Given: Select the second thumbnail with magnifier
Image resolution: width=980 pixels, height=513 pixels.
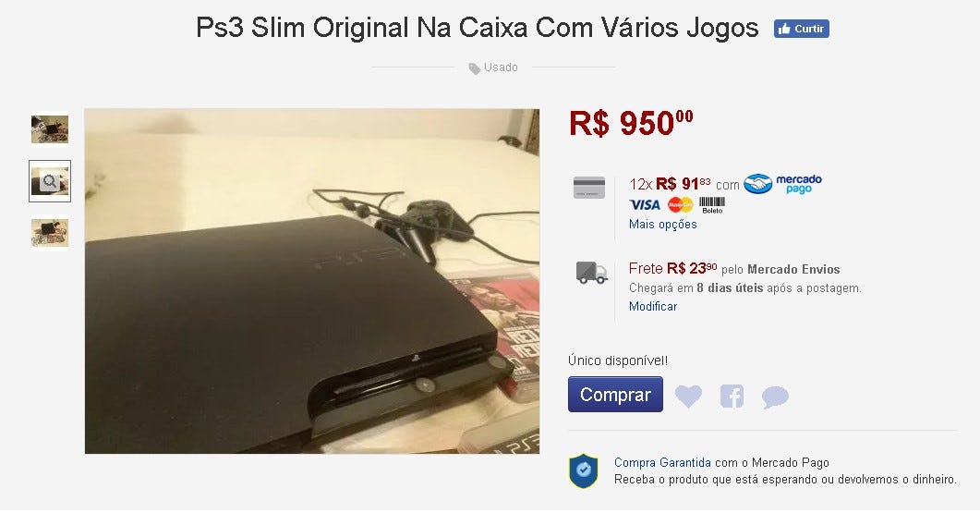Looking at the screenshot, I should point(50,181).
